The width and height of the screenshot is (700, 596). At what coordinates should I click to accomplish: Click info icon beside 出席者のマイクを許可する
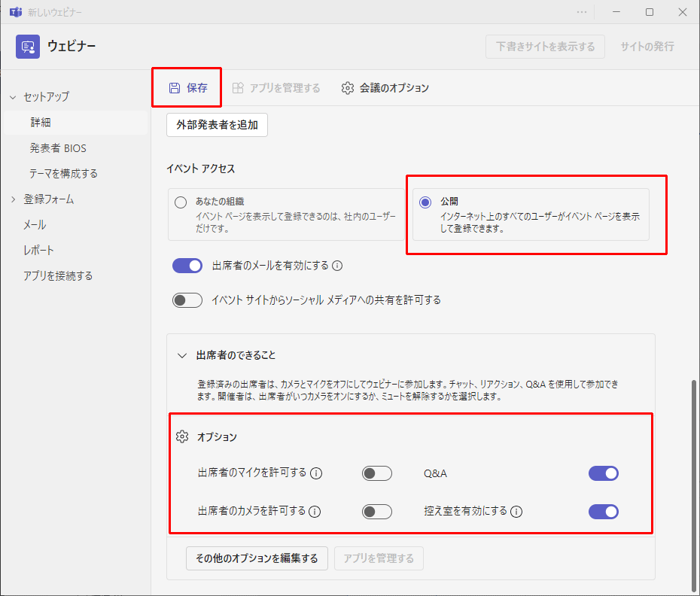[317, 473]
